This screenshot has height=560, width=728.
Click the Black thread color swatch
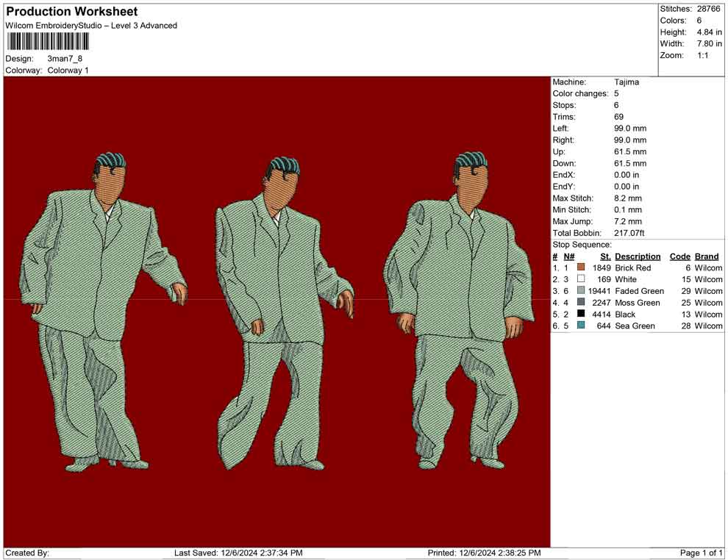(581, 315)
